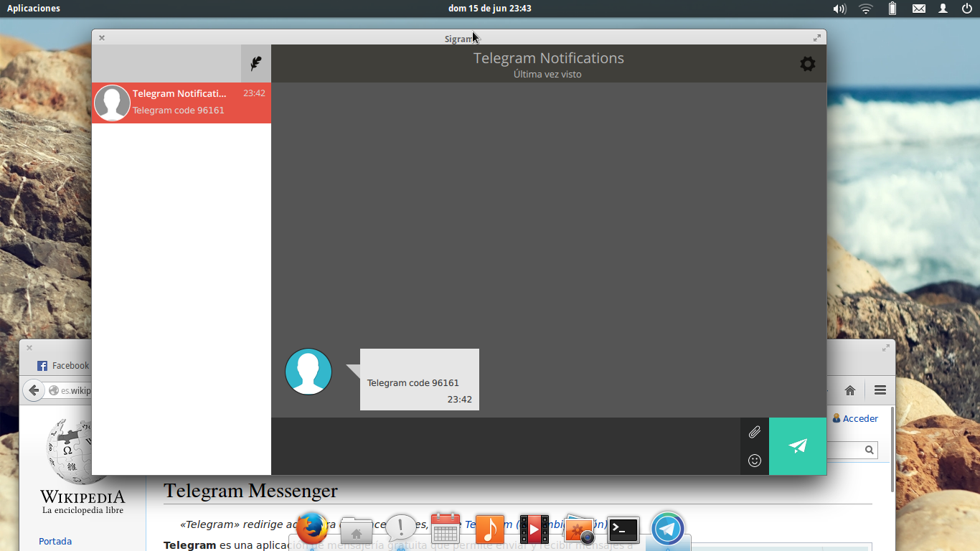
Task: Open the browser hamburger menu
Action: [880, 390]
